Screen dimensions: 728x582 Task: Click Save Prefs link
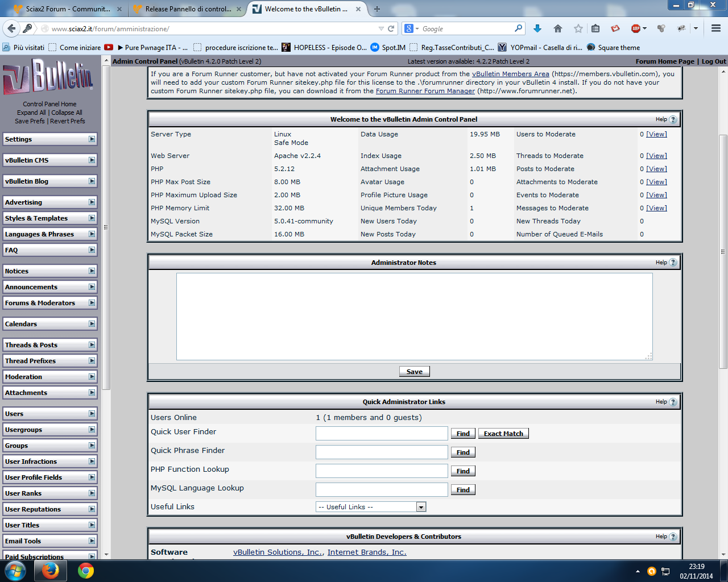(x=30, y=121)
